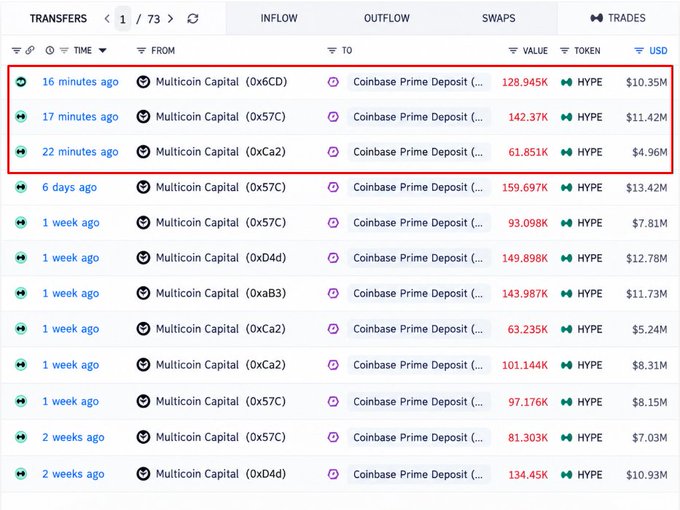The image size is (680, 510).
Task: Open the 22 minutes ago transaction link
Action: (80, 152)
